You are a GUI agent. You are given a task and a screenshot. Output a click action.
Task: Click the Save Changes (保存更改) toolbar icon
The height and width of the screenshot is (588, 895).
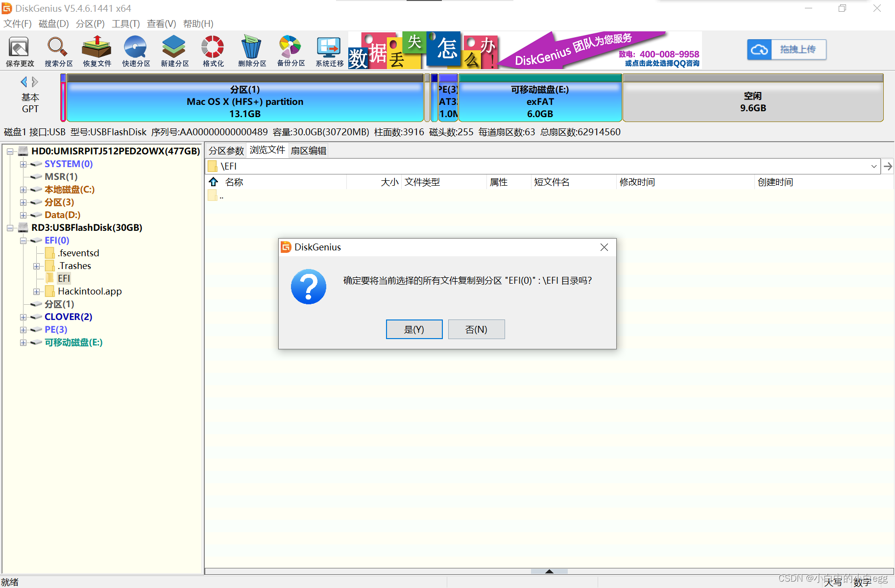pos(20,51)
